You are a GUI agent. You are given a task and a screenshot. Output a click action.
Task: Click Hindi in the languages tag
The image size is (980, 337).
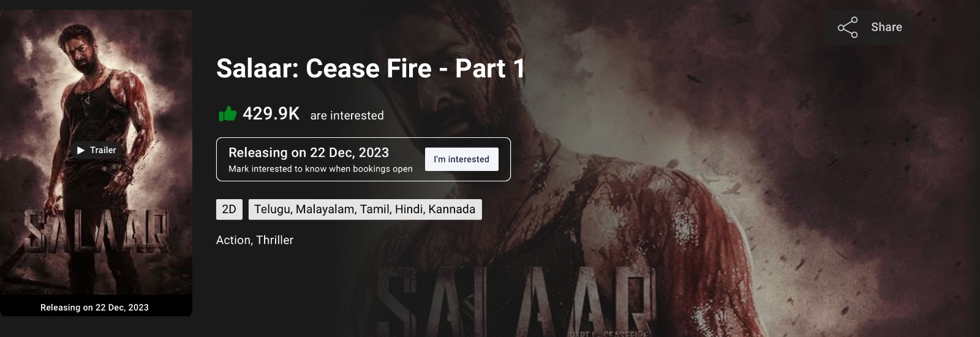click(409, 210)
